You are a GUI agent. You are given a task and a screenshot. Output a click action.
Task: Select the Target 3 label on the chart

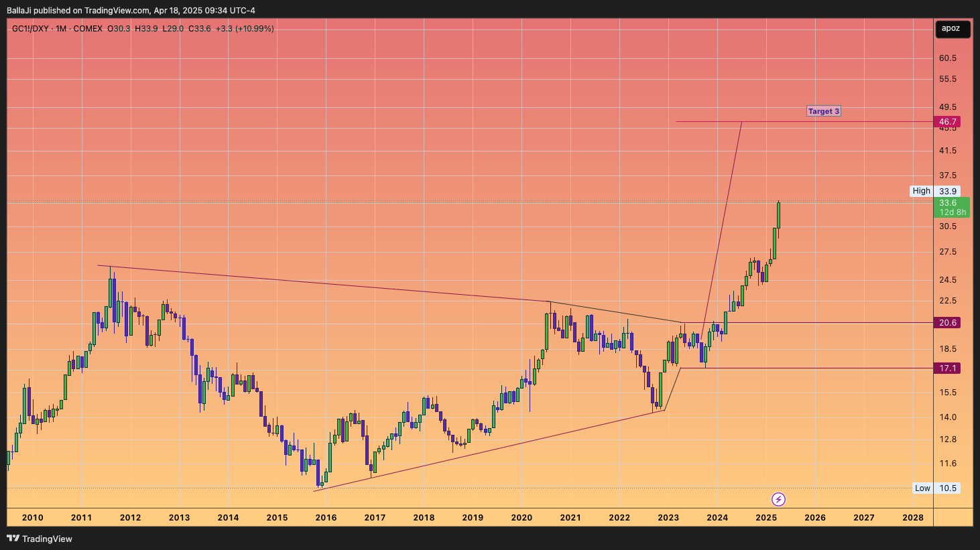click(x=823, y=111)
